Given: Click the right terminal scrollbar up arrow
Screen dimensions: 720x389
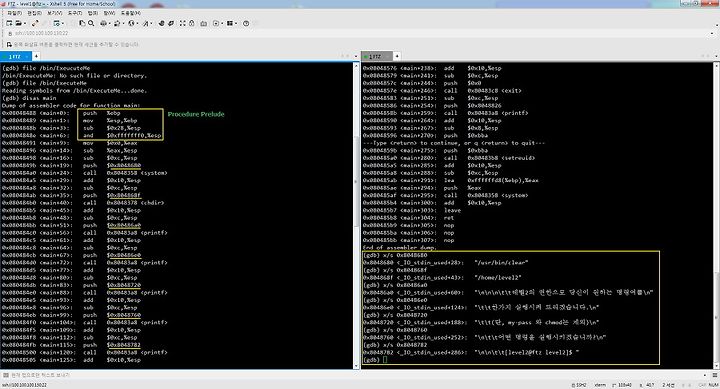Looking at the screenshot, I should pyautogui.click(x=717, y=66).
